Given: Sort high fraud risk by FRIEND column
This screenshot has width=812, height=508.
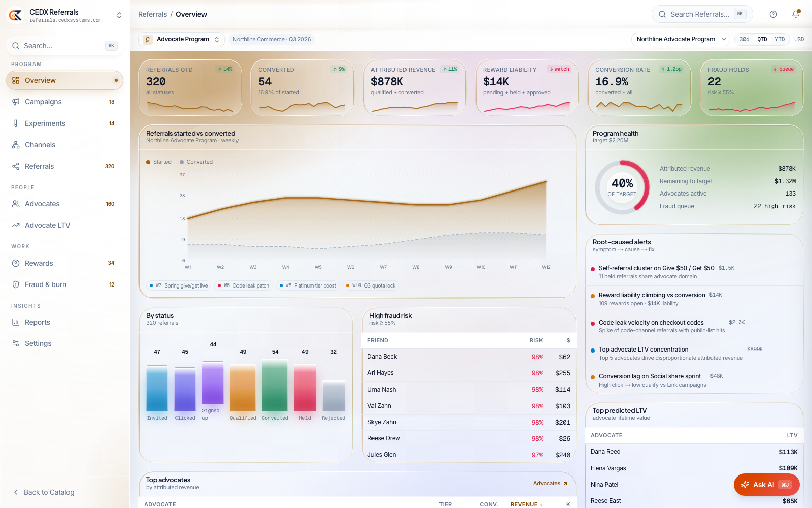Looking at the screenshot, I should point(378,340).
